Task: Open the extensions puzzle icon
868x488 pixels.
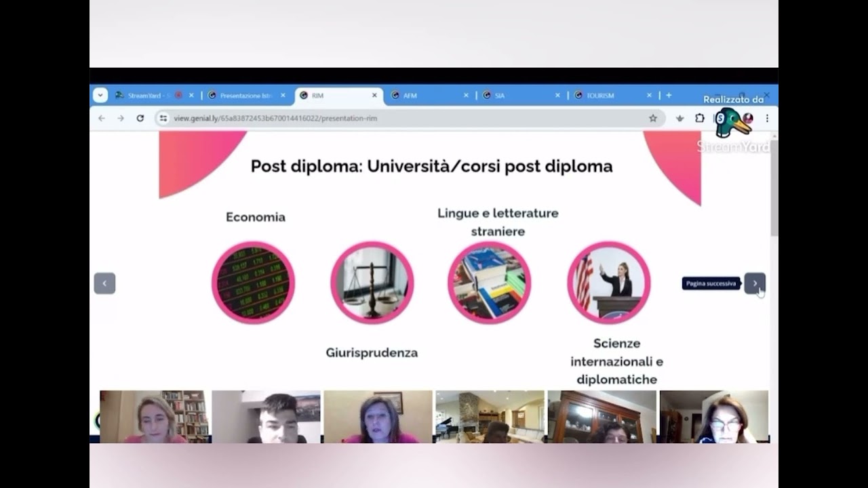Action: (700, 118)
